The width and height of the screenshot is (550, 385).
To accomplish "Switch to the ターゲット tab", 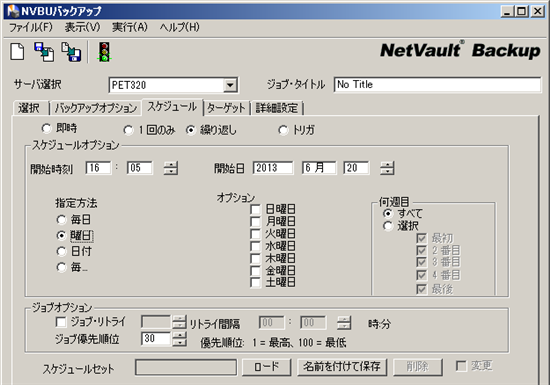I will [226, 108].
